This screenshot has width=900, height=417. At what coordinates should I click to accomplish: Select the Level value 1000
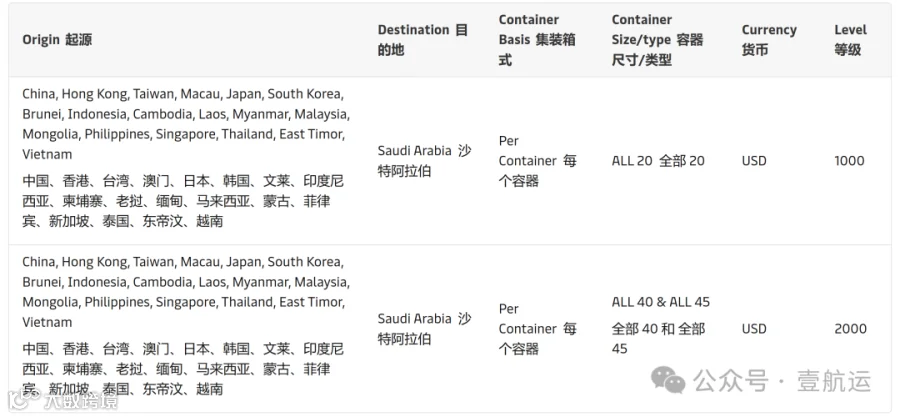point(849,161)
